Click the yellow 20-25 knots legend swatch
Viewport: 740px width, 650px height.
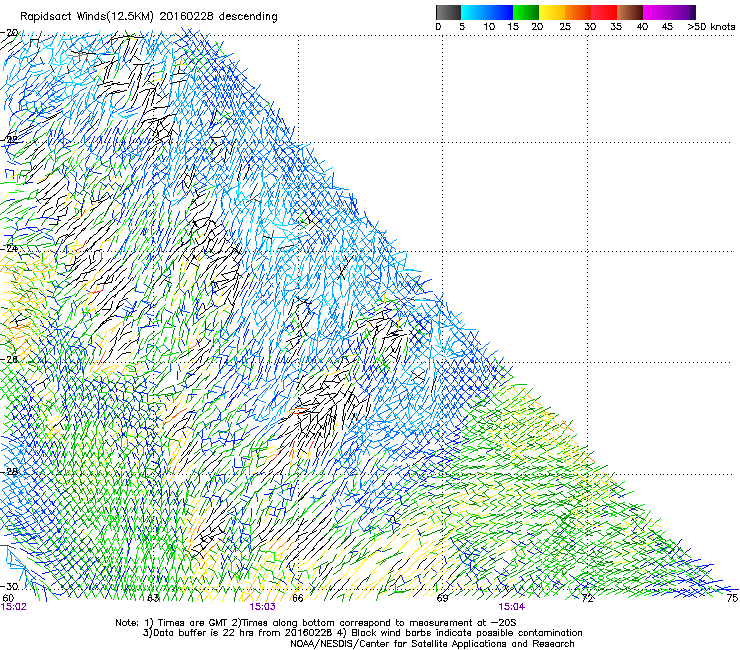tap(552, 12)
